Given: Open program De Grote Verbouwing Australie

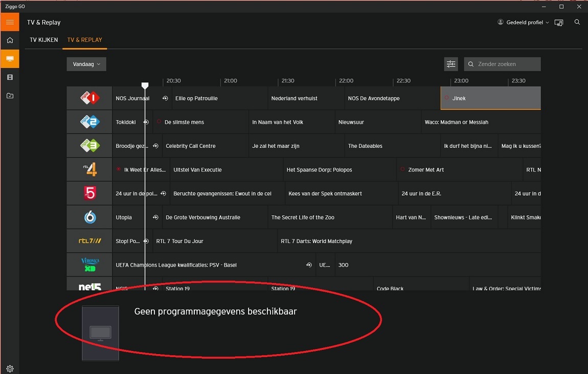Looking at the screenshot, I should click(x=215, y=217).
